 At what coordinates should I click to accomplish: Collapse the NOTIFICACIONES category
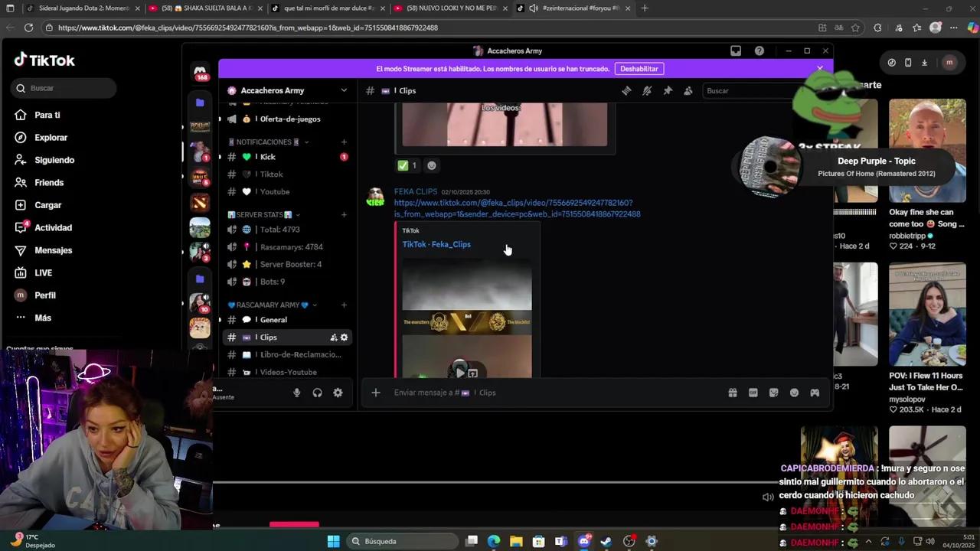click(x=263, y=142)
